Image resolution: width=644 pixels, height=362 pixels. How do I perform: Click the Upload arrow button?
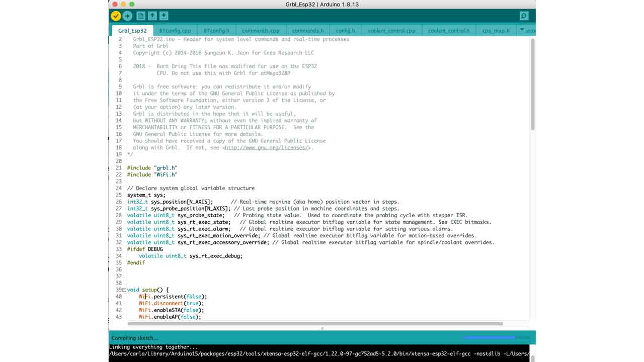pyautogui.click(x=127, y=16)
